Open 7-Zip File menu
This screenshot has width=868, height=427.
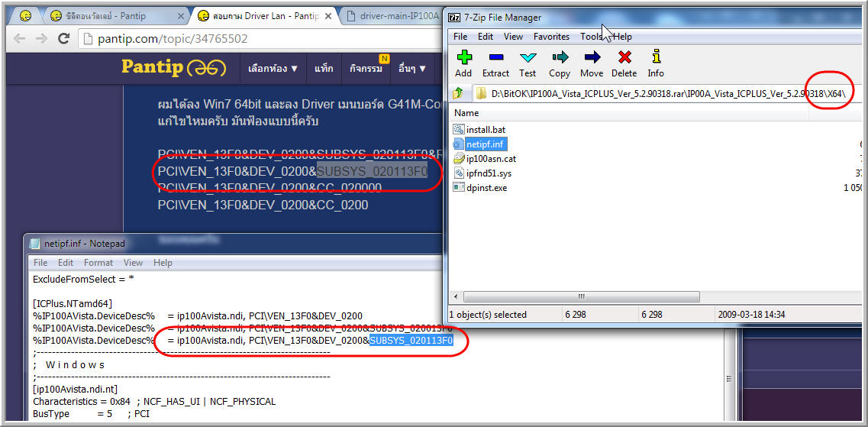460,37
